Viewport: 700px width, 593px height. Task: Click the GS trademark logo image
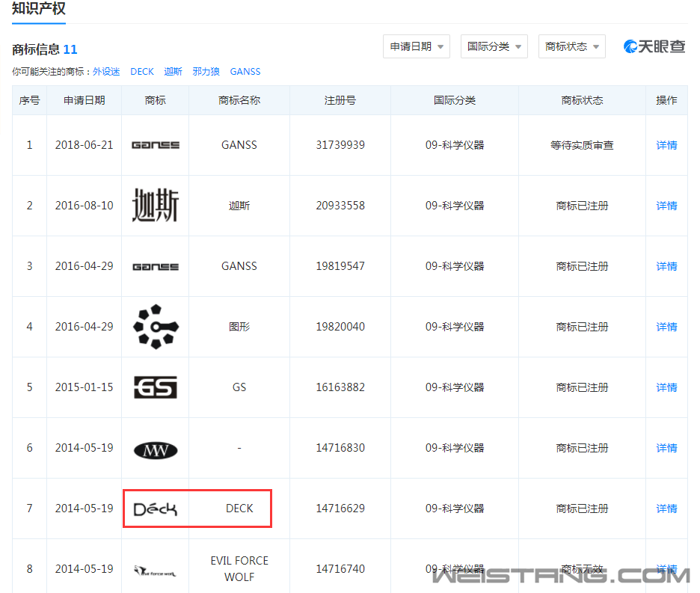[x=155, y=387]
